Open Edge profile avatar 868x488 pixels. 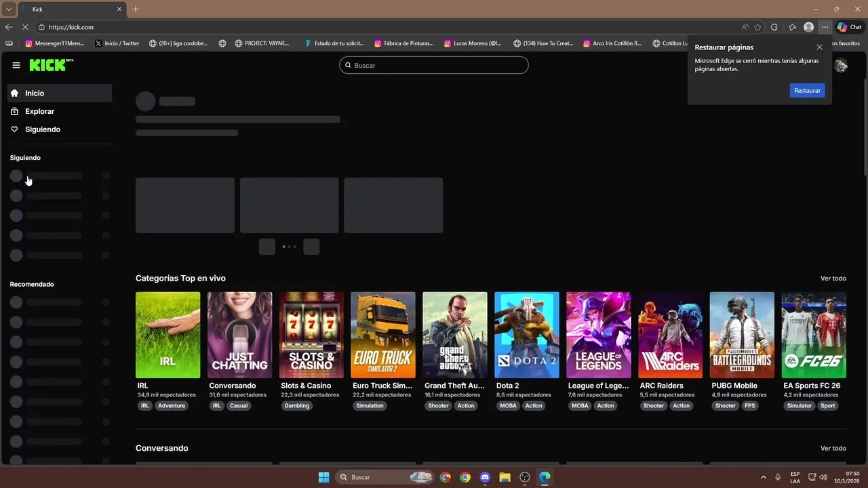[x=808, y=27]
